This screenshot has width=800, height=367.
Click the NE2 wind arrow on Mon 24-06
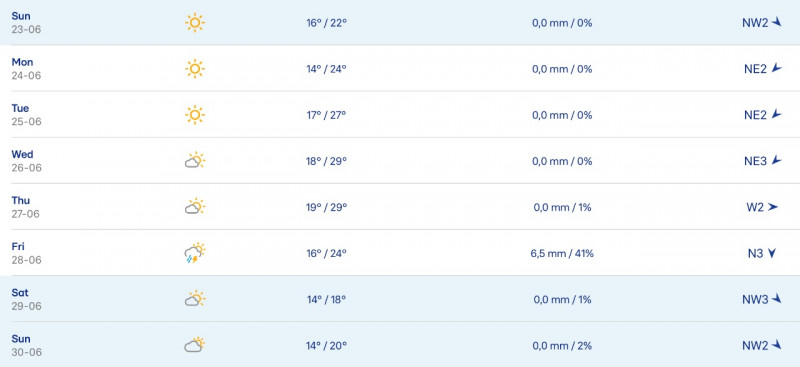click(777, 68)
